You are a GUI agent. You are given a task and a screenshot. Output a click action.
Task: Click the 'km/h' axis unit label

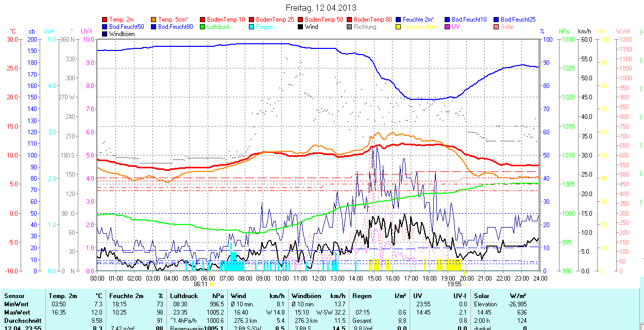pyautogui.click(x=584, y=32)
